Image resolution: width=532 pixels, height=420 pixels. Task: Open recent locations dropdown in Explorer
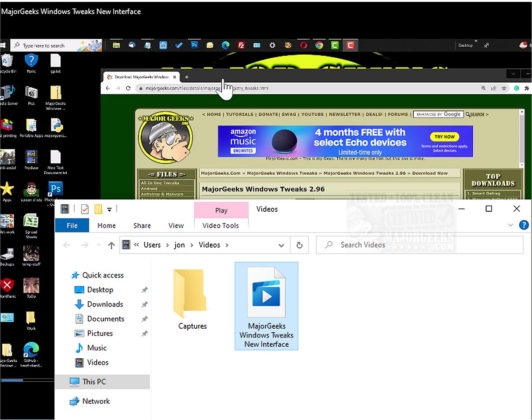point(99,245)
